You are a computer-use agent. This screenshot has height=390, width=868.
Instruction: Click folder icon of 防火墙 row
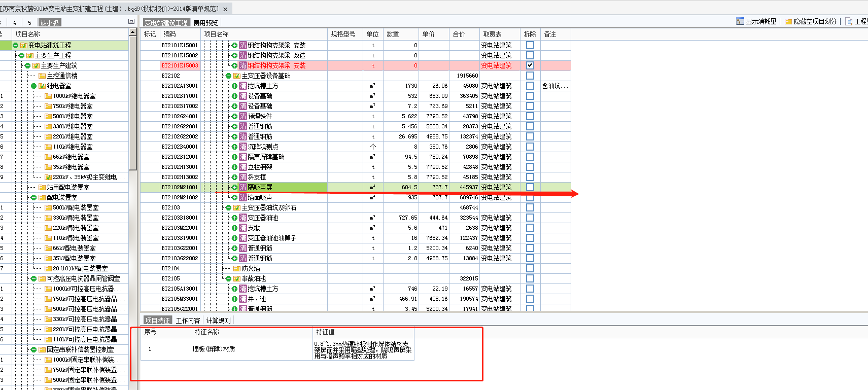[237, 268]
